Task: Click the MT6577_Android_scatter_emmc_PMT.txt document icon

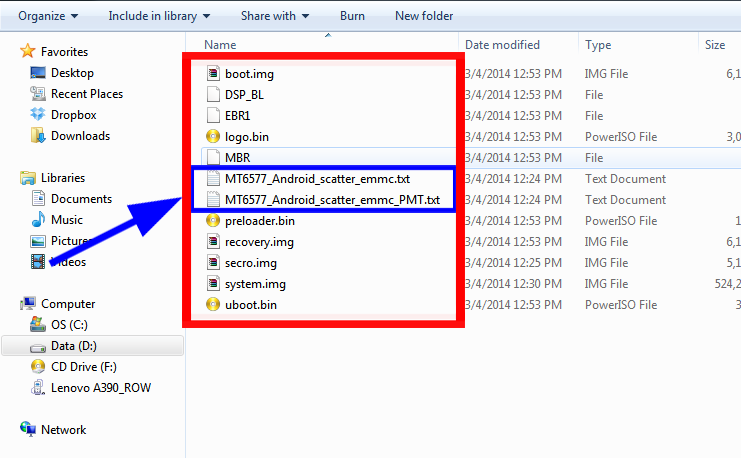Action: pos(213,199)
